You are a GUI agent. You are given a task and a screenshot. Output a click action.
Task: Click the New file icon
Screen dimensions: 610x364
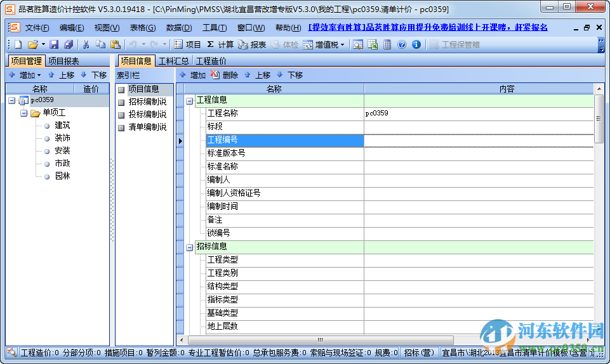18,44
